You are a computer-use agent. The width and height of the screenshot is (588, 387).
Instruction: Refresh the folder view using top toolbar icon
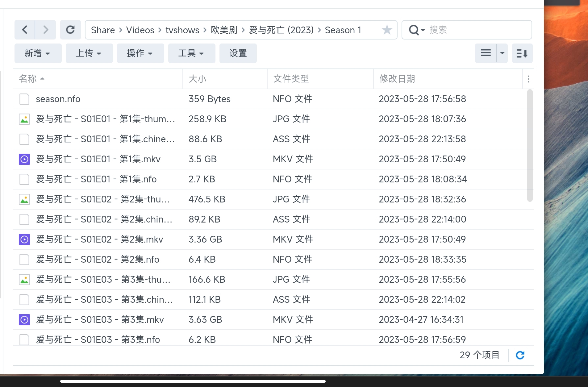coord(70,30)
